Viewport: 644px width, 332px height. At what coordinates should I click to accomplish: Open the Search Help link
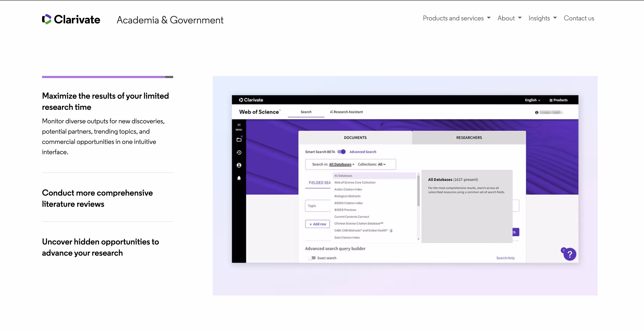click(x=505, y=258)
